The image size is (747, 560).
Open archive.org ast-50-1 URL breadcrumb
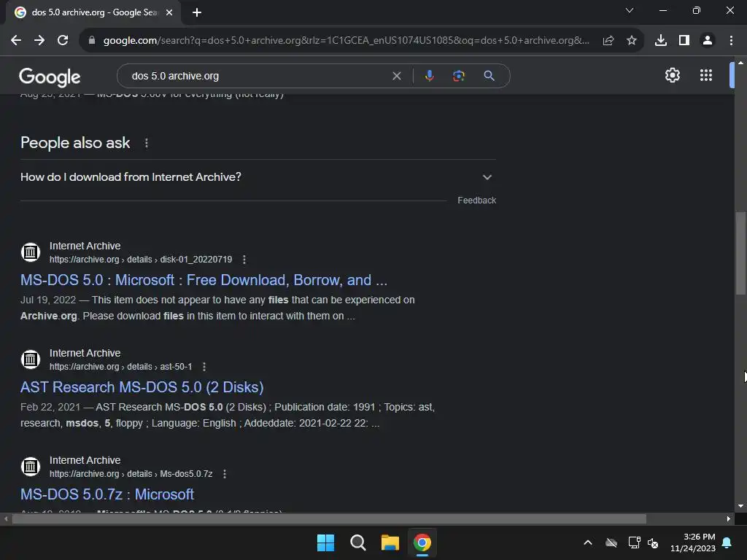click(x=120, y=367)
